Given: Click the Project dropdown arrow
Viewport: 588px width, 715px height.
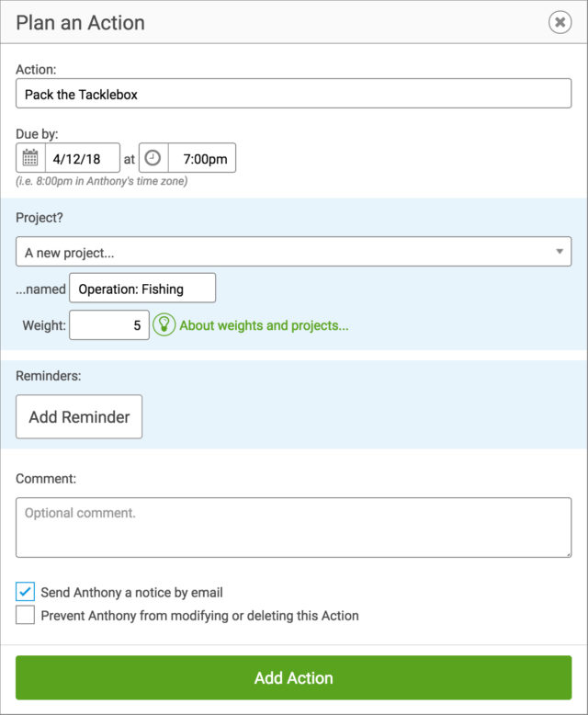Looking at the screenshot, I should coord(560,251).
